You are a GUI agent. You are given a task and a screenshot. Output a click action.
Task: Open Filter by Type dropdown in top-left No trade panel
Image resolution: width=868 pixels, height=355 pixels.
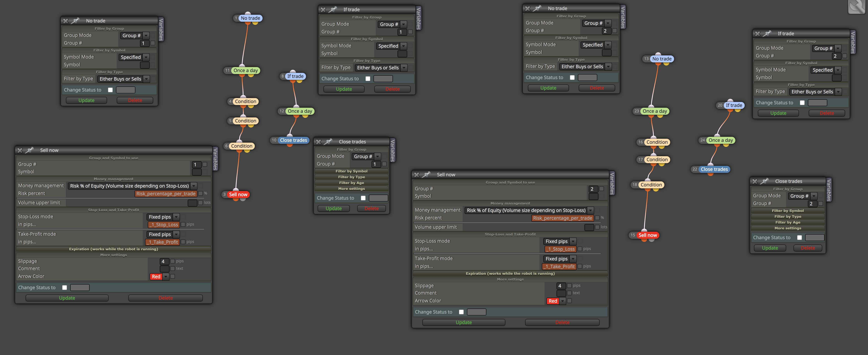(123, 79)
